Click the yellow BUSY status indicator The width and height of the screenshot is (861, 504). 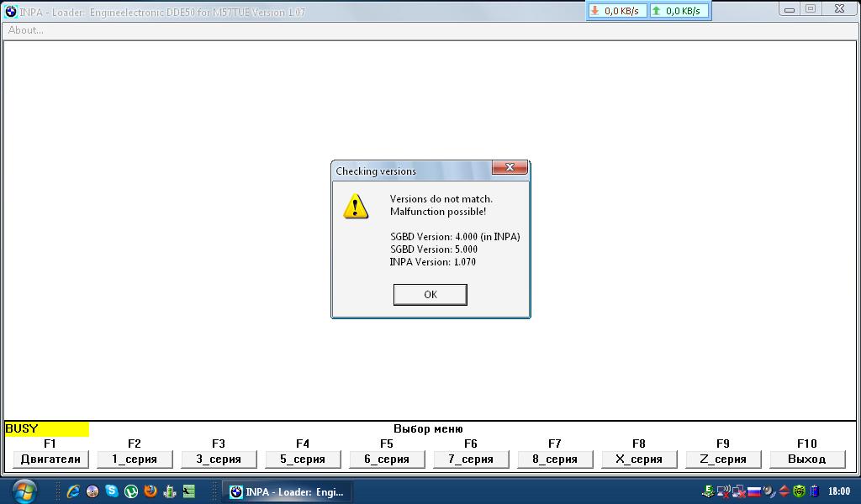click(x=47, y=429)
